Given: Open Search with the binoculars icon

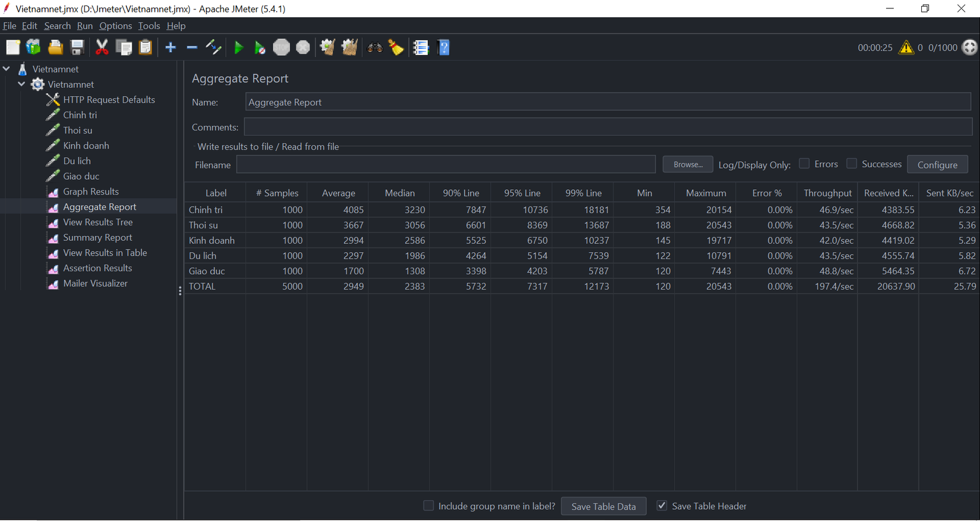Looking at the screenshot, I should [375, 47].
